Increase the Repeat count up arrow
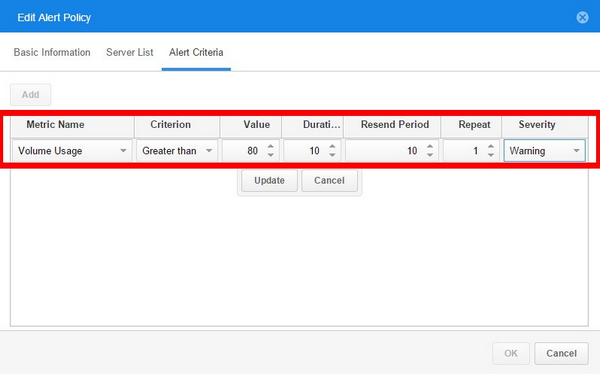The height and width of the screenshot is (374, 600). (x=491, y=147)
